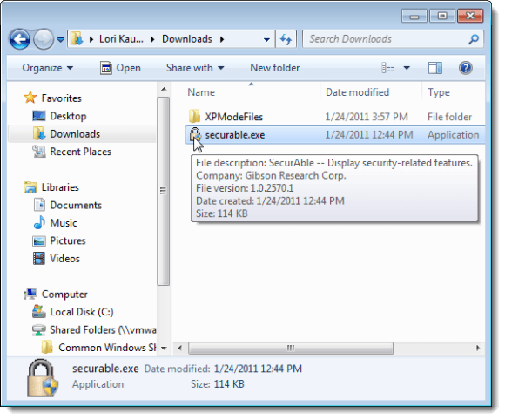Open the Organize menu
Image resolution: width=505 pixels, height=420 pixels.
click(x=47, y=68)
